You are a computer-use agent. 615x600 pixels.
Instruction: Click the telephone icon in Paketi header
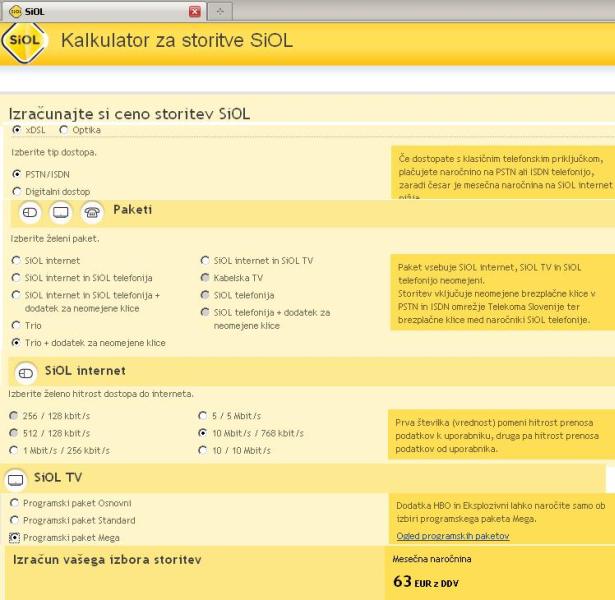(x=92, y=212)
